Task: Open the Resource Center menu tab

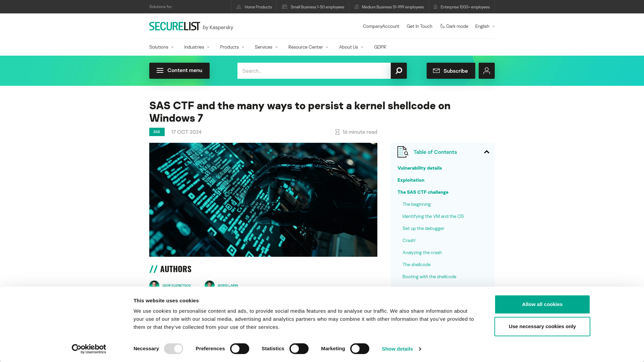Action: 308,47
